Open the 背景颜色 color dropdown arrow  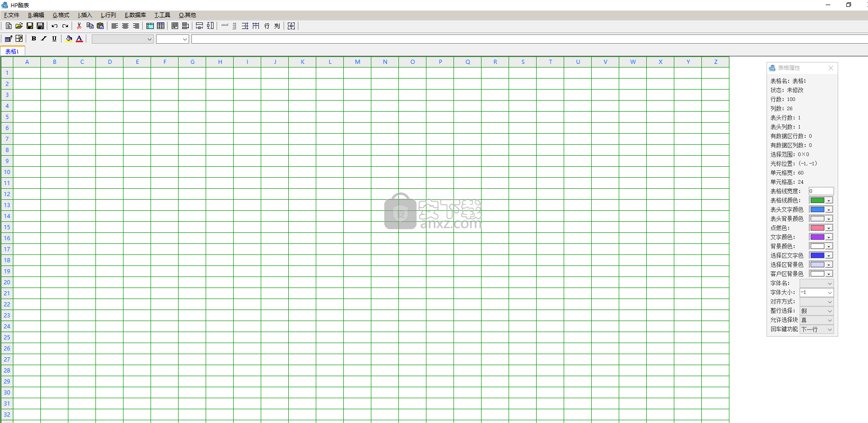[829, 247]
